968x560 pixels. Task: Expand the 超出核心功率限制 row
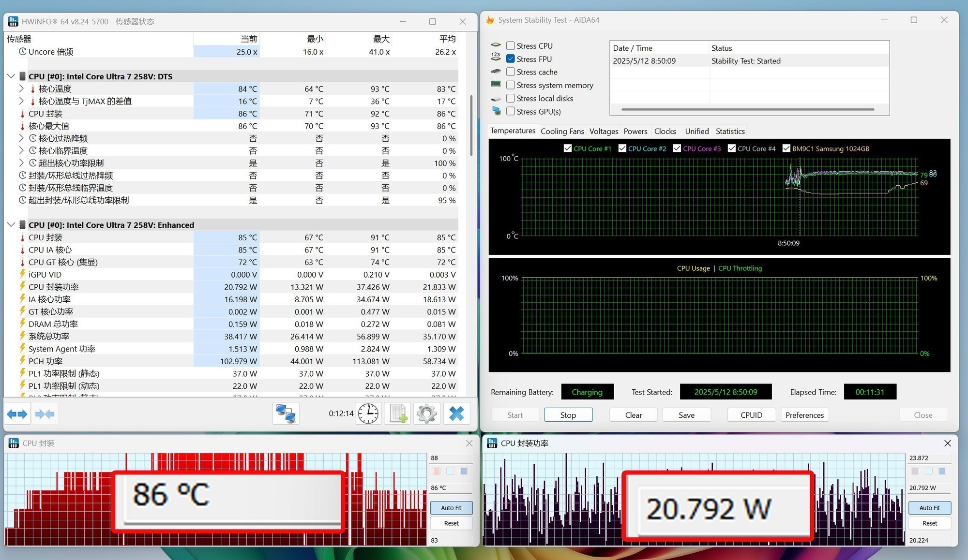tap(21, 163)
